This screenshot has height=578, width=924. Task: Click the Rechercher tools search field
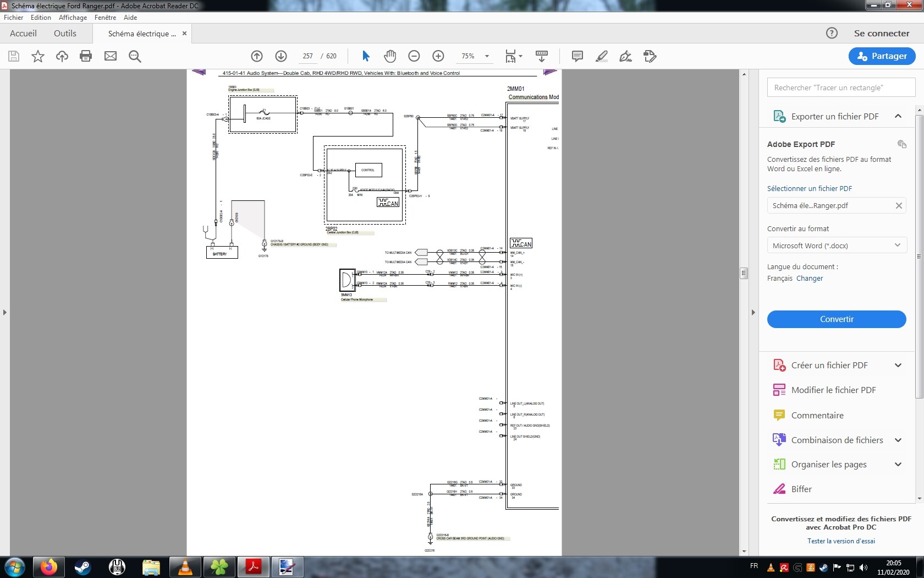841,88
